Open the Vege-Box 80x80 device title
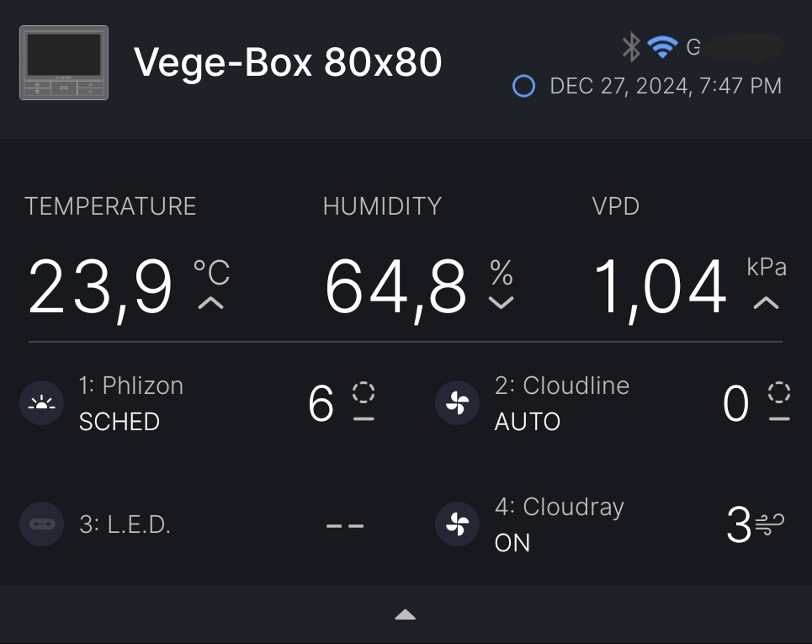 (288, 62)
